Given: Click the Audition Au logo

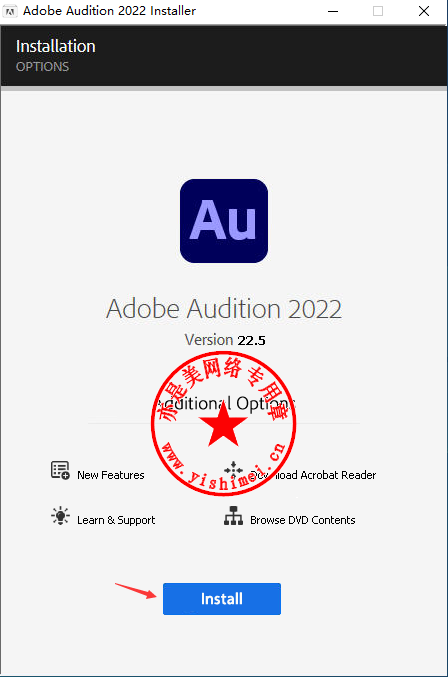Looking at the screenshot, I should pos(224,221).
